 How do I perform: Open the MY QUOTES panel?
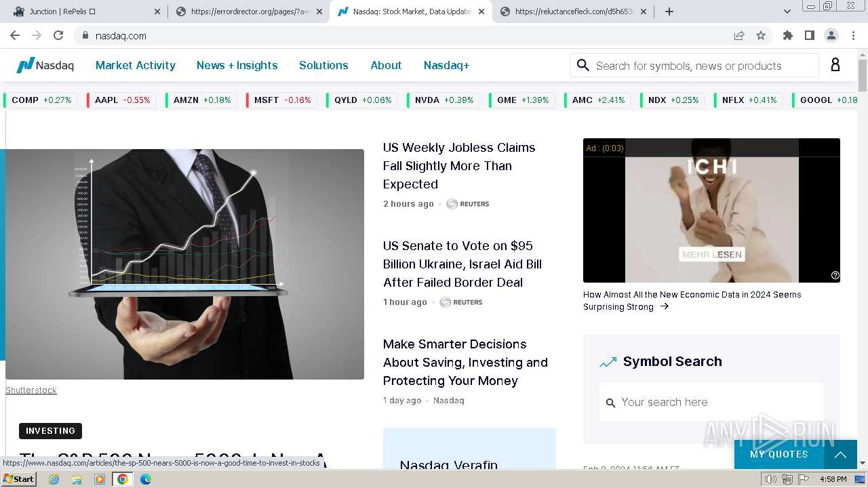pyautogui.click(x=778, y=454)
